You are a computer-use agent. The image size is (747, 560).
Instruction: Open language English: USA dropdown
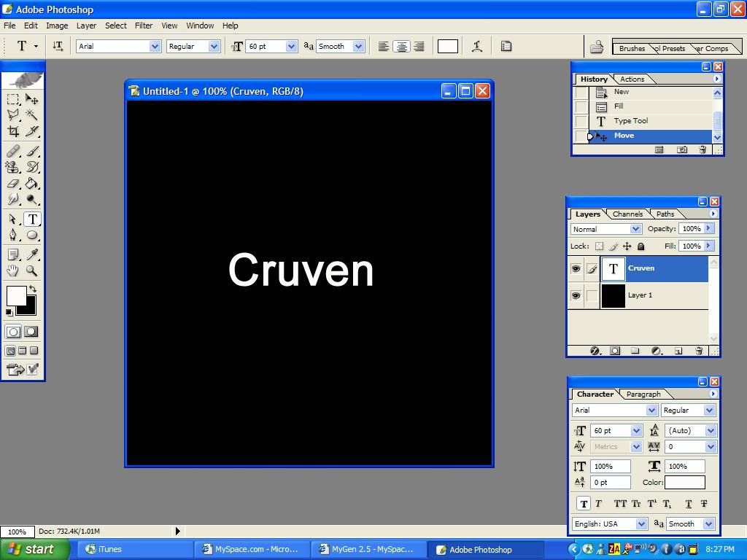641,524
